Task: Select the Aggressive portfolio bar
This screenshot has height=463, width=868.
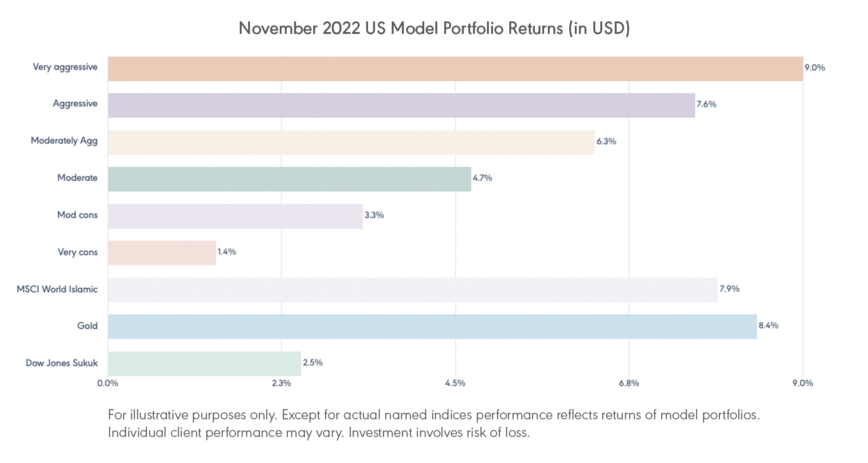Action: tap(401, 105)
